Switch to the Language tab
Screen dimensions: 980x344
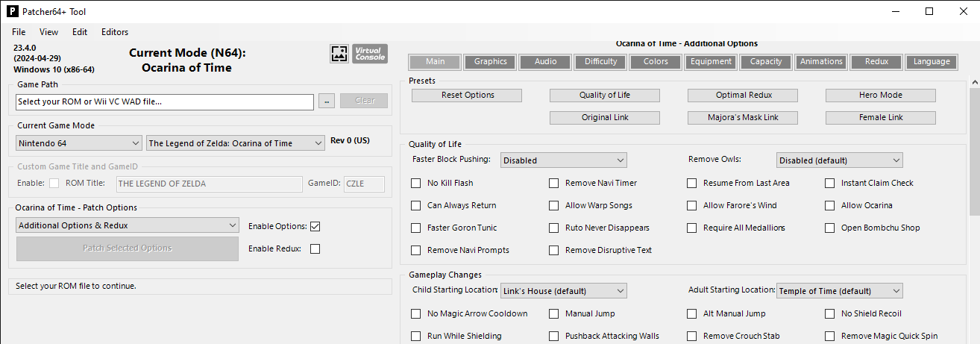(x=932, y=62)
